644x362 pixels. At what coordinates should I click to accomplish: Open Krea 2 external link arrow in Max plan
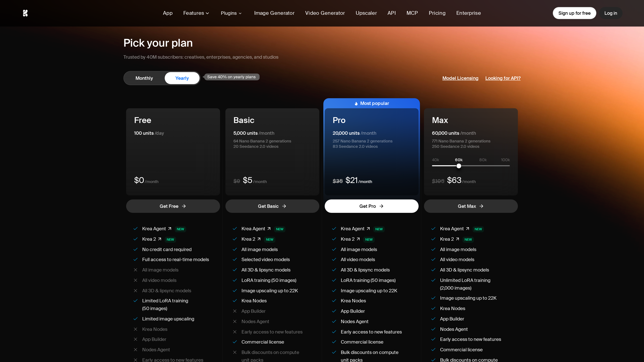(458, 239)
